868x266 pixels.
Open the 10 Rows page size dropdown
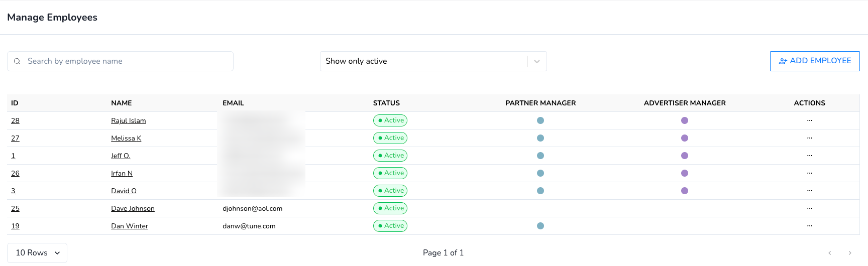point(37,253)
